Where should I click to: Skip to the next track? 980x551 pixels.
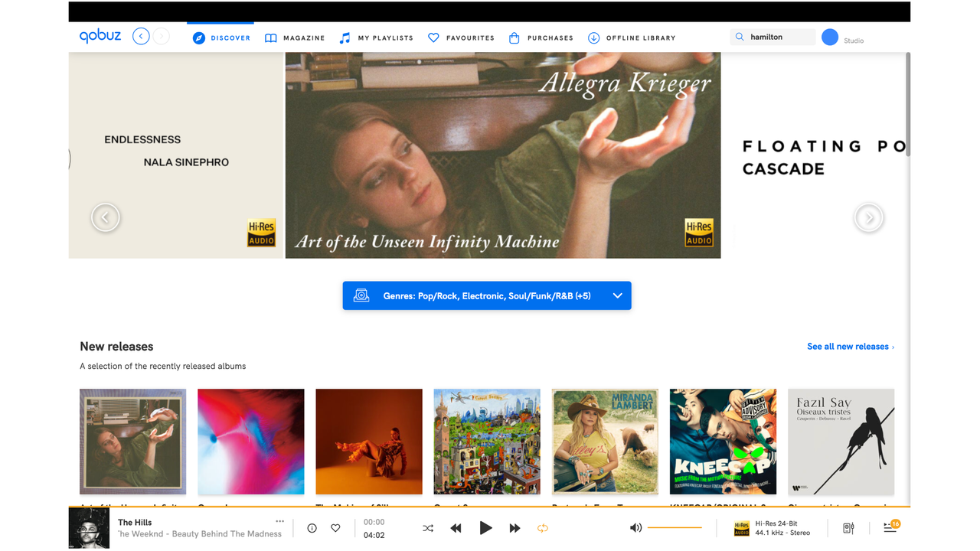[514, 528]
